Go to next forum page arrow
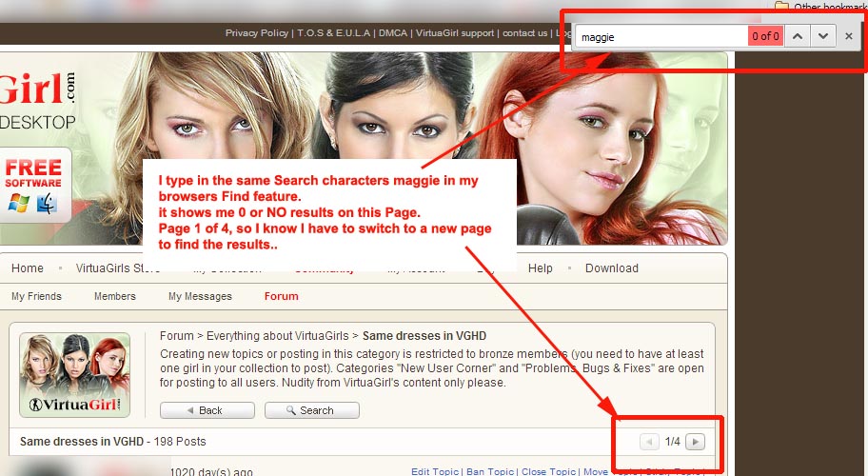Image resolution: width=868 pixels, height=476 pixels. (x=695, y=442)
